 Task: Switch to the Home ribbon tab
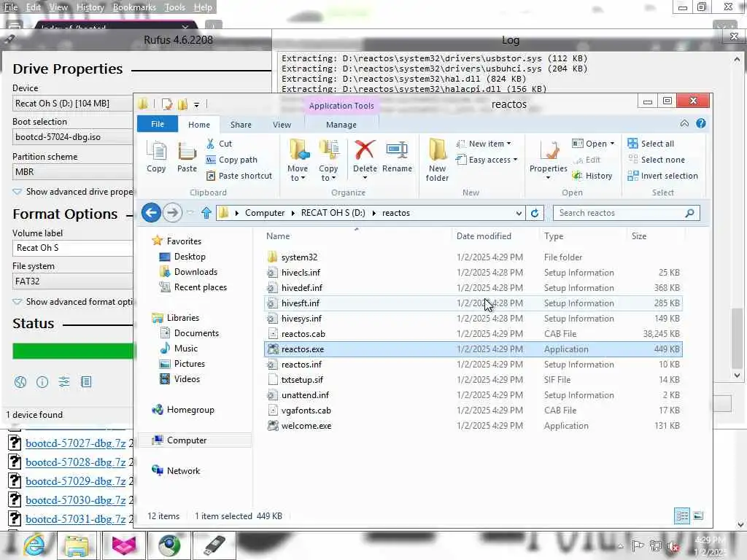tap(199, 124)
